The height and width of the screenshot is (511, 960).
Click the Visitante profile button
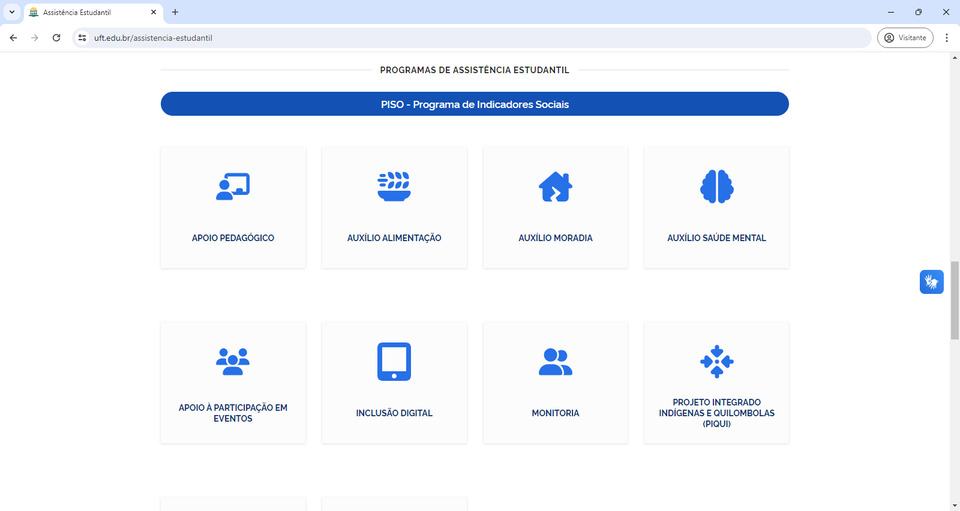905,38
